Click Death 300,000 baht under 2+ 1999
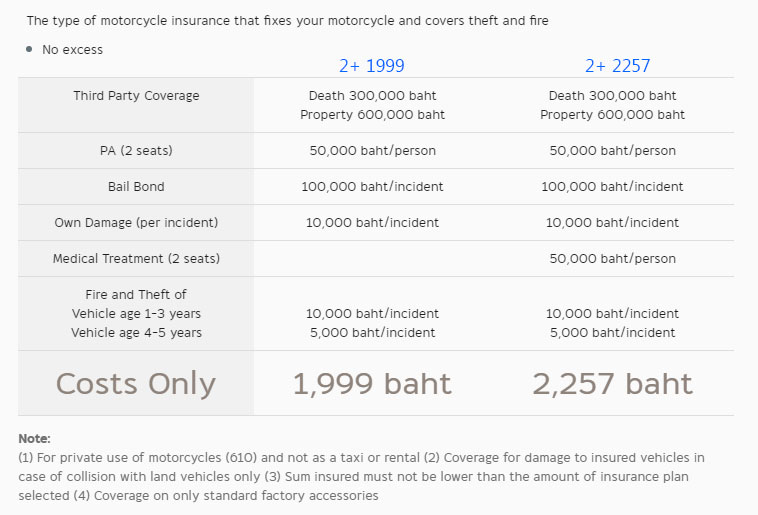This screenshot has width=758, height=515. tap(372, 96)
